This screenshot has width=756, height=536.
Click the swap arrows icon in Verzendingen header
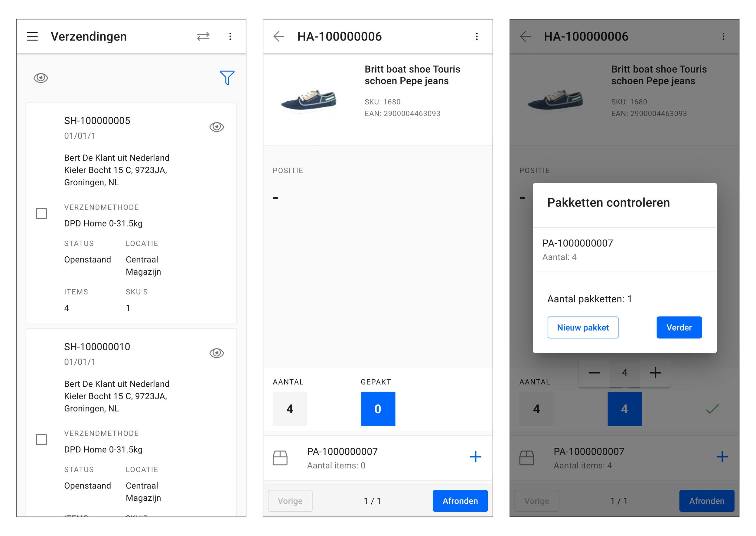(x=203, y=36)
